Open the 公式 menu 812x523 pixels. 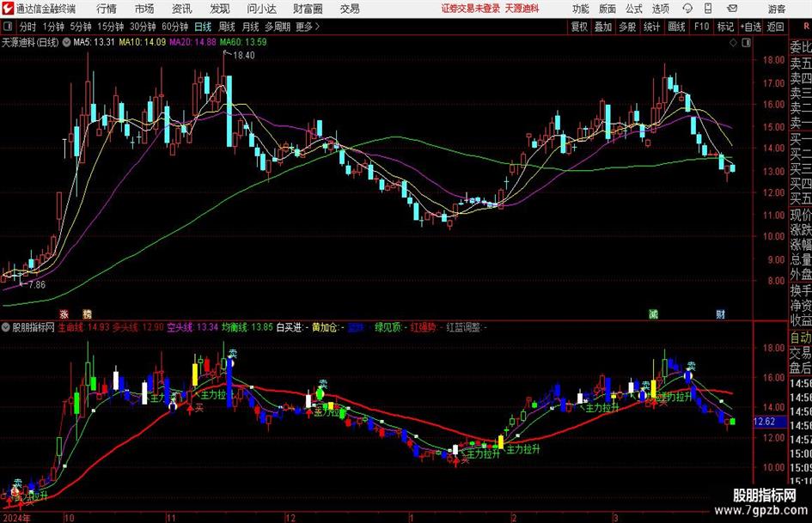point(633,9)
